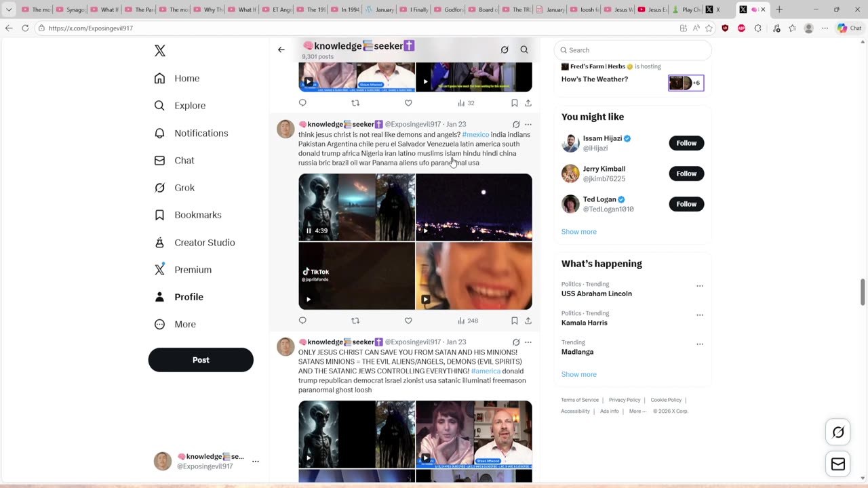This screenshot has height=488, width=868.
Task: Open the #mexico hashtag link
Action: (475, 134)
